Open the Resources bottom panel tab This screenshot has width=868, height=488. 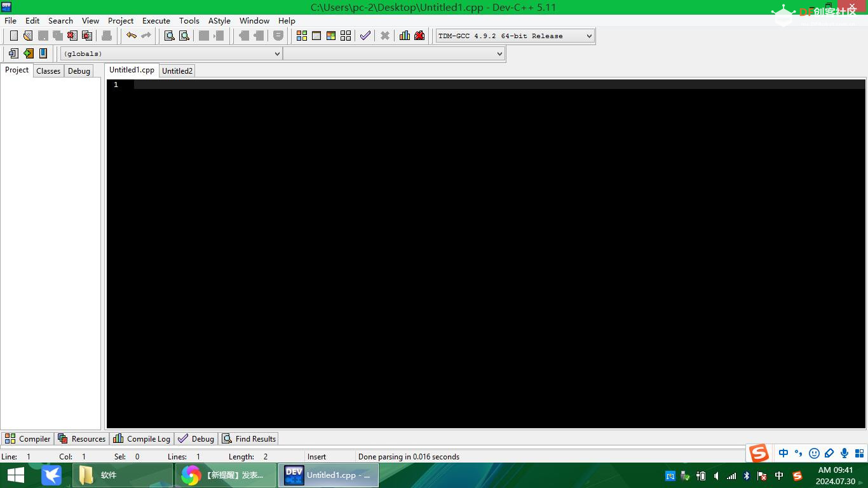click(x=81, y=438)
